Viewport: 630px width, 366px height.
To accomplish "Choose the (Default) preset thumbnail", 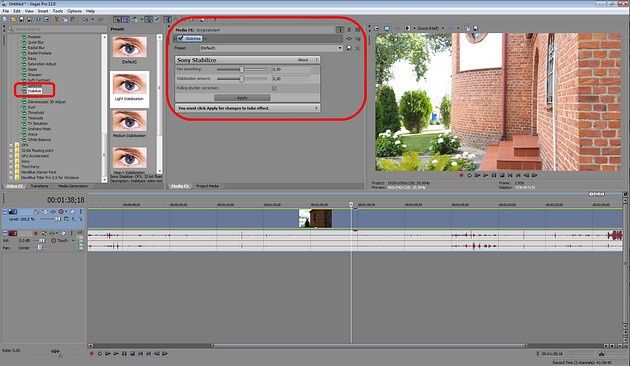I will click(x=129, y=47).
